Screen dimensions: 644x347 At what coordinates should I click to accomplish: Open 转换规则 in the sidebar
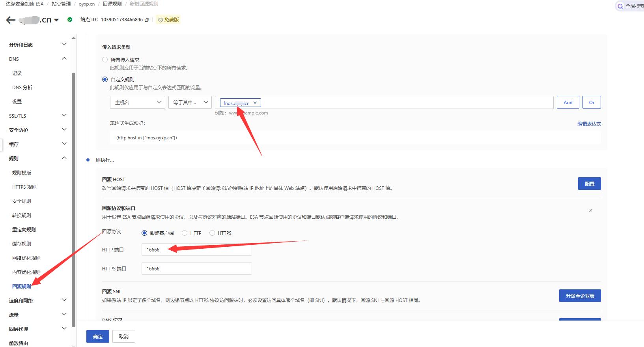point(22,216)
